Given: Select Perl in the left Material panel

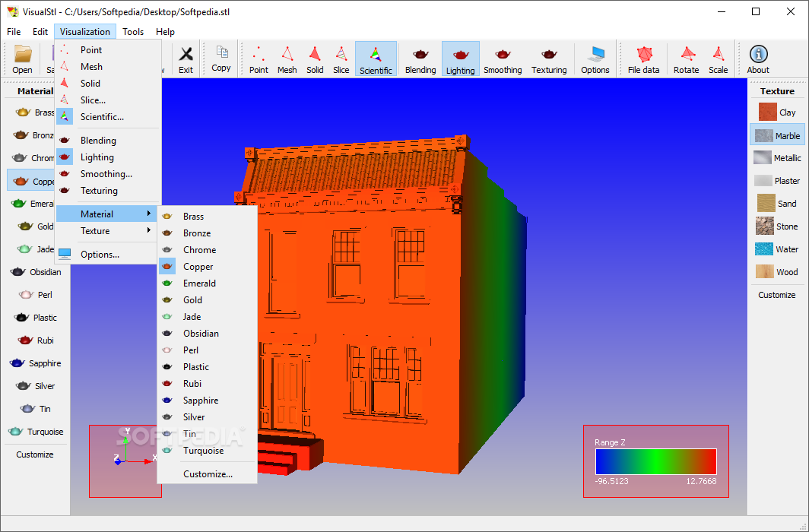Looking at the screenshot, I should [x=36, y=294].
